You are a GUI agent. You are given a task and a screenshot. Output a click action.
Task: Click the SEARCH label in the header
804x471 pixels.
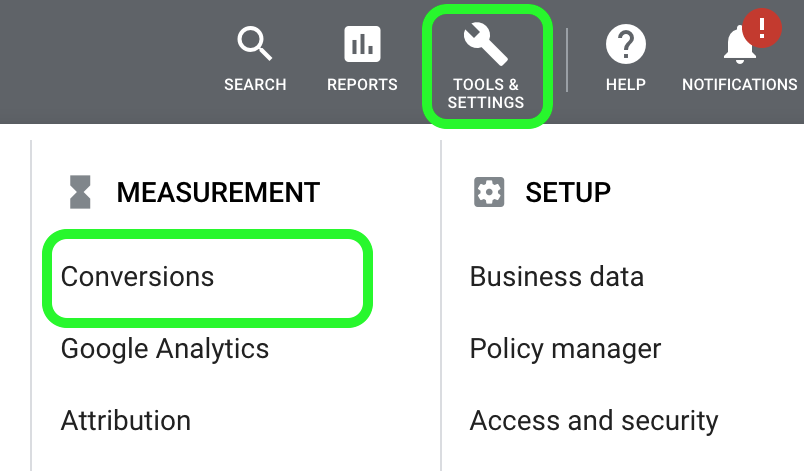(255, 85)
